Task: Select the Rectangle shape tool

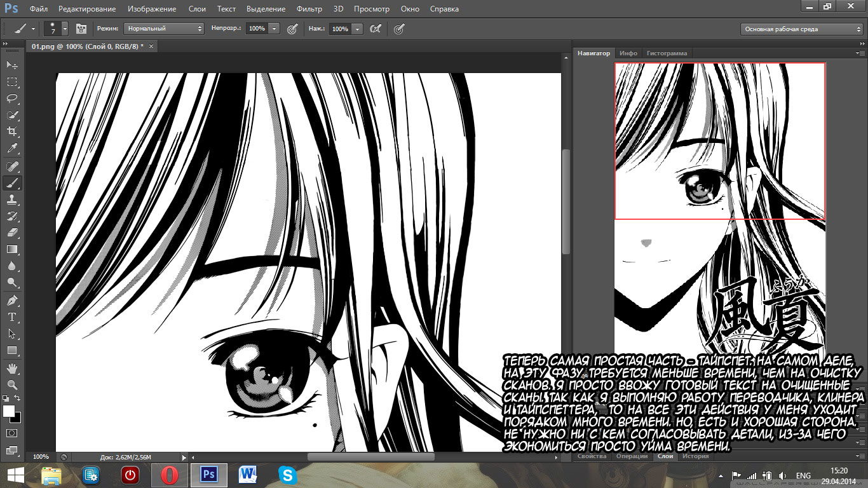Action: coord(12,350)
